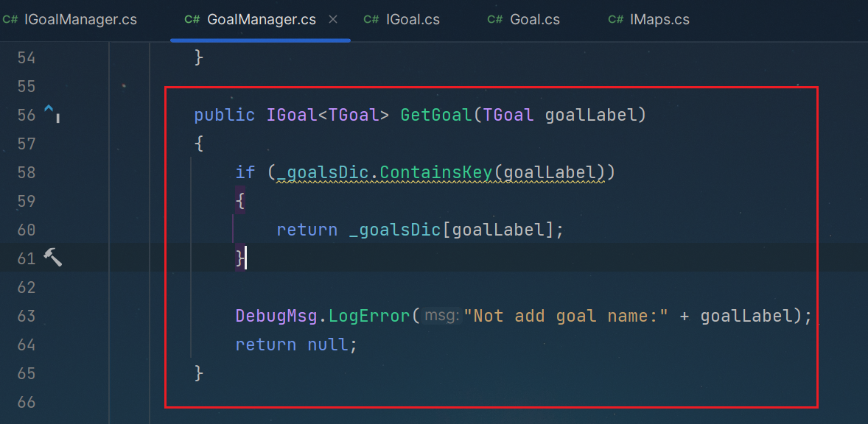The image size is (868, 424).
Task: Close the GoalManager.cs tab
Action: 333,19
